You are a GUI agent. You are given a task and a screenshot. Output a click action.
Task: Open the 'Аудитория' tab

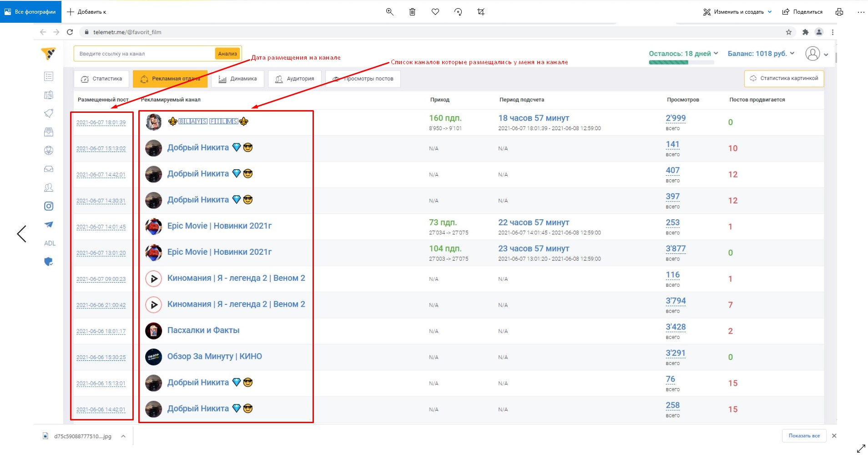coord(294,79)
